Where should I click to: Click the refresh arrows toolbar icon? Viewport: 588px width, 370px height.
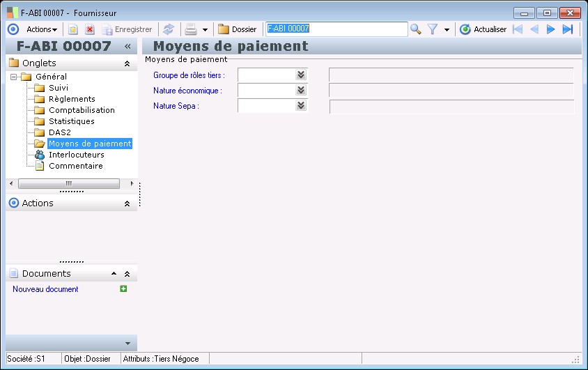169,29
